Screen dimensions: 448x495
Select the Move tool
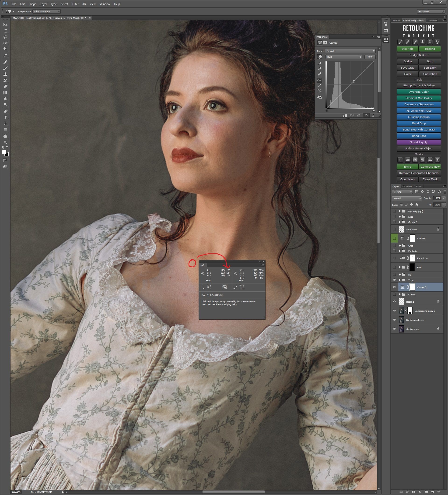5,25
